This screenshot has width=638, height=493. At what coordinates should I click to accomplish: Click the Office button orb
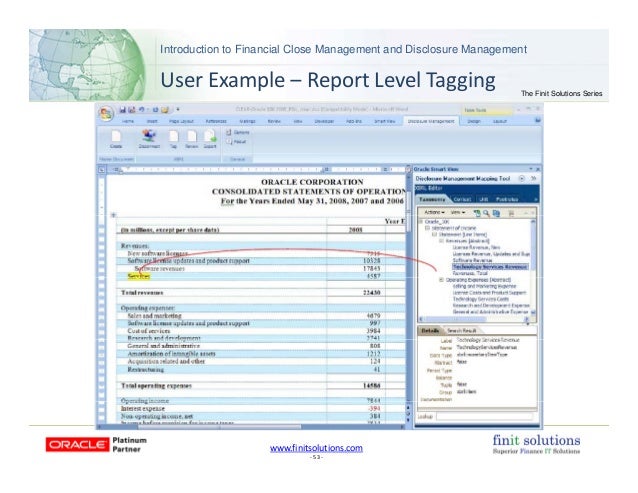click(x=106, y=113)
